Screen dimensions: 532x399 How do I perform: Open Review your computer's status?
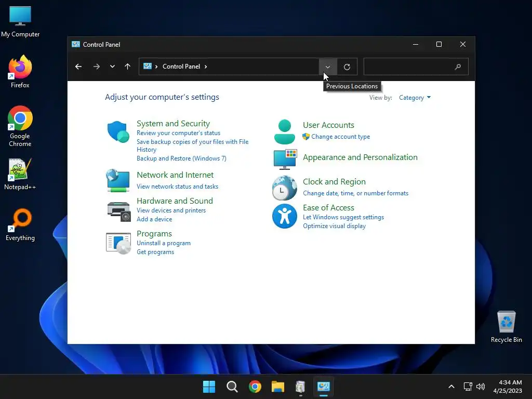click(x=179, y=133)
